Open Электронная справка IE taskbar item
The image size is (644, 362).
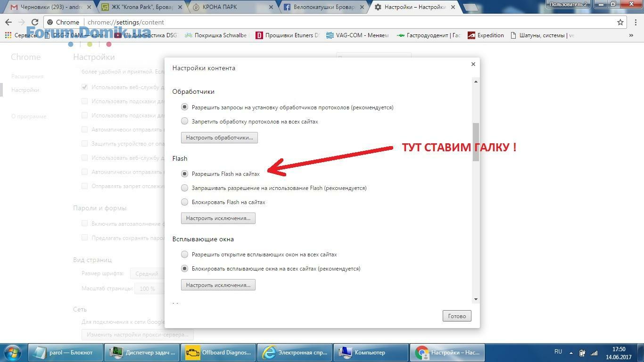296,352
